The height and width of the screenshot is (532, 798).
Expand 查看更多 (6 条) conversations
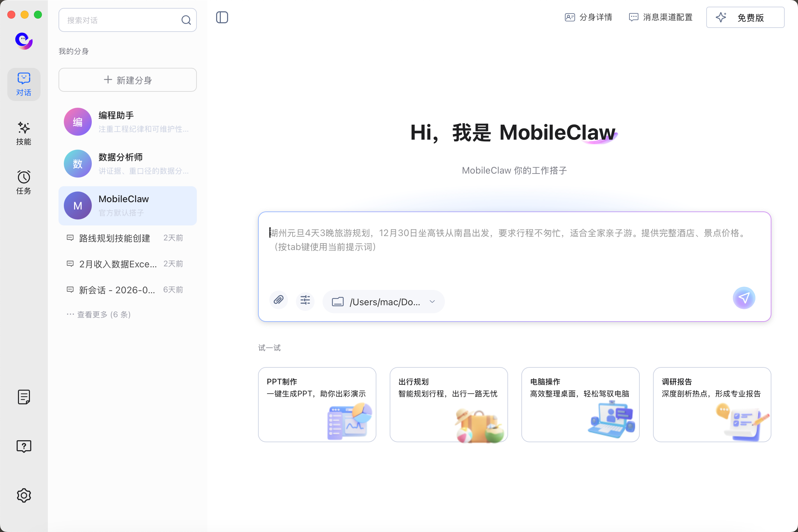coord(99,315)
